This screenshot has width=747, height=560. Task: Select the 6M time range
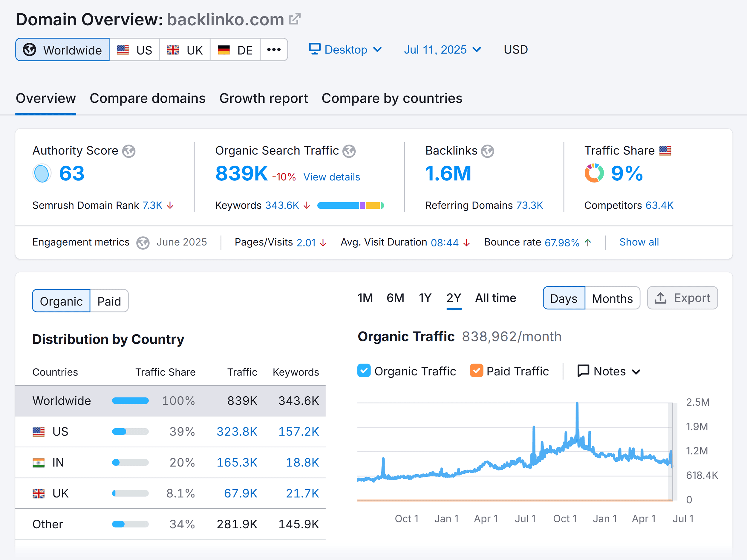395,298
